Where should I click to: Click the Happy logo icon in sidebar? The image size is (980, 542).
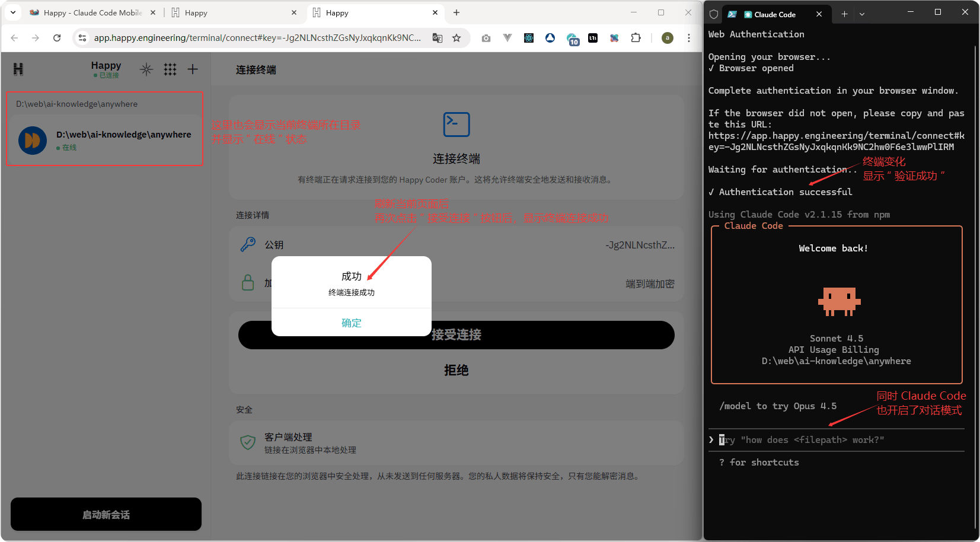coord(18,69)
